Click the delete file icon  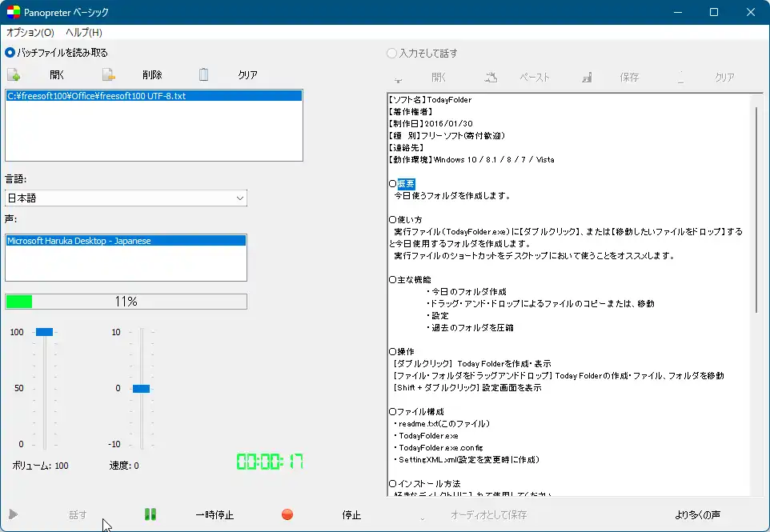[x=109, y=75]
